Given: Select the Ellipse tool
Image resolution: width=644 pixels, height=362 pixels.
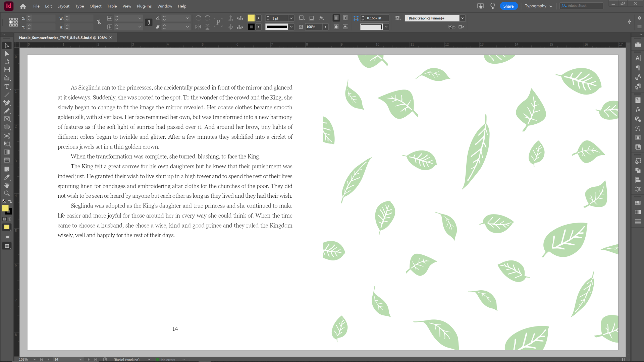Looking at the screenshot, I should (7, 127).
